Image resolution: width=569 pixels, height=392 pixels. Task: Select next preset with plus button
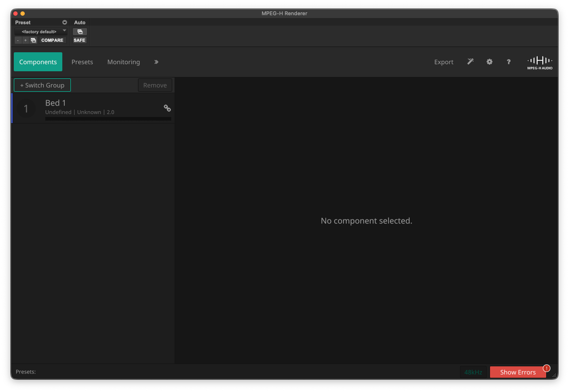(25, 40)
